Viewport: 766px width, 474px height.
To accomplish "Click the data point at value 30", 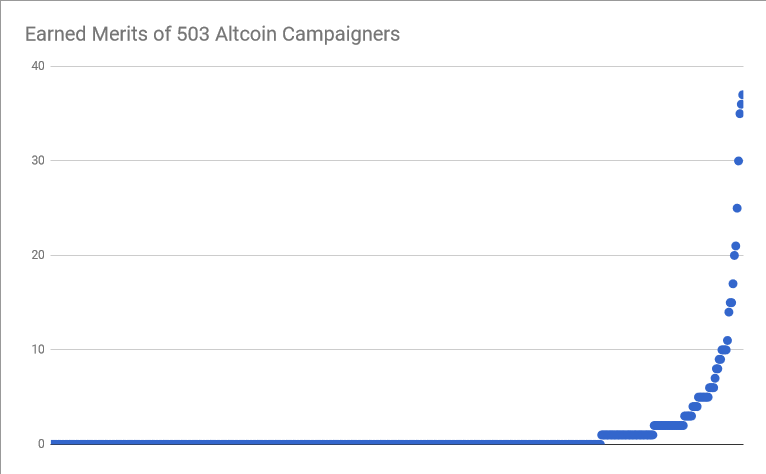I will point(738,161).
